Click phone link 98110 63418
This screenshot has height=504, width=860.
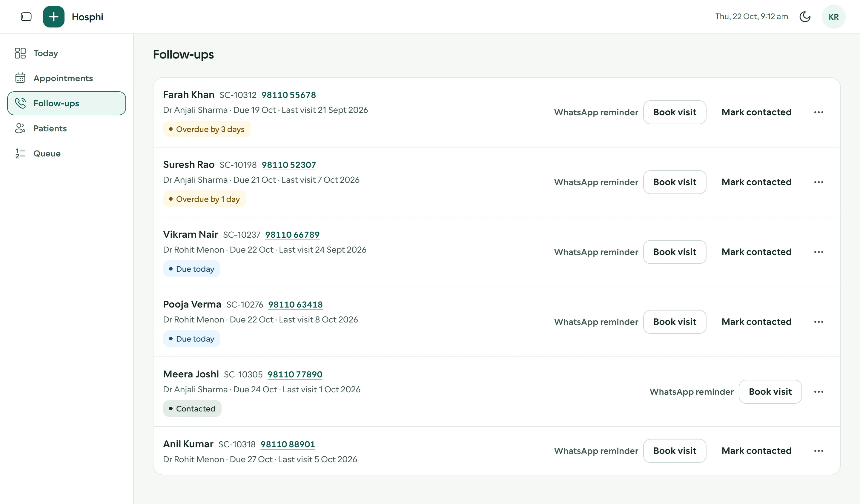295,305
